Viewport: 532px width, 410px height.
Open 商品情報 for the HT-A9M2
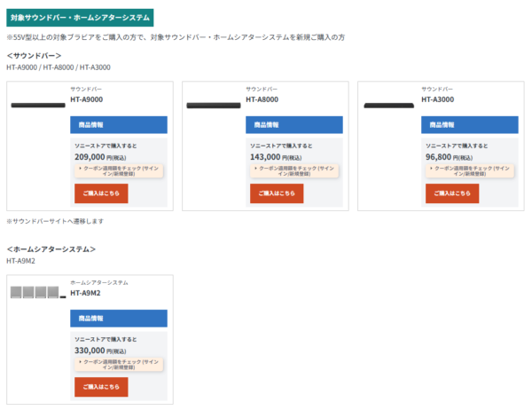click(x=119, y=318)
